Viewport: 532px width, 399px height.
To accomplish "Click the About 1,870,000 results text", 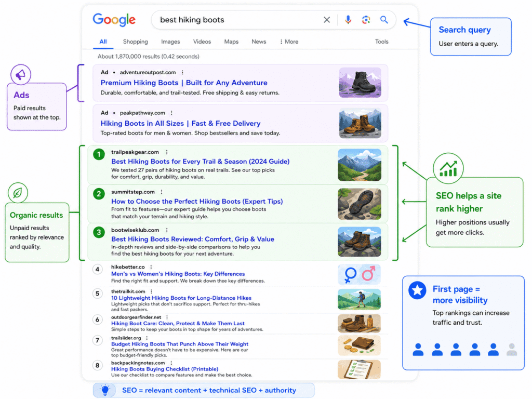I will [x=148, y=57].
